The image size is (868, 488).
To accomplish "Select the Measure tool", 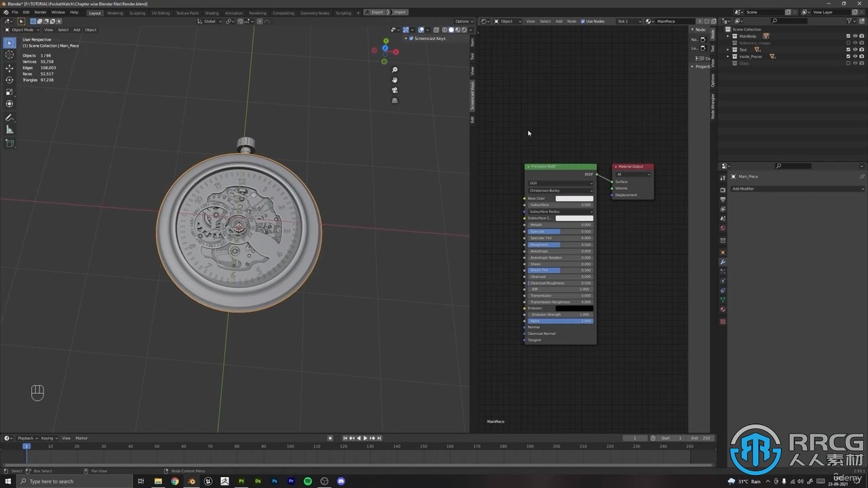I will [9, 129].
